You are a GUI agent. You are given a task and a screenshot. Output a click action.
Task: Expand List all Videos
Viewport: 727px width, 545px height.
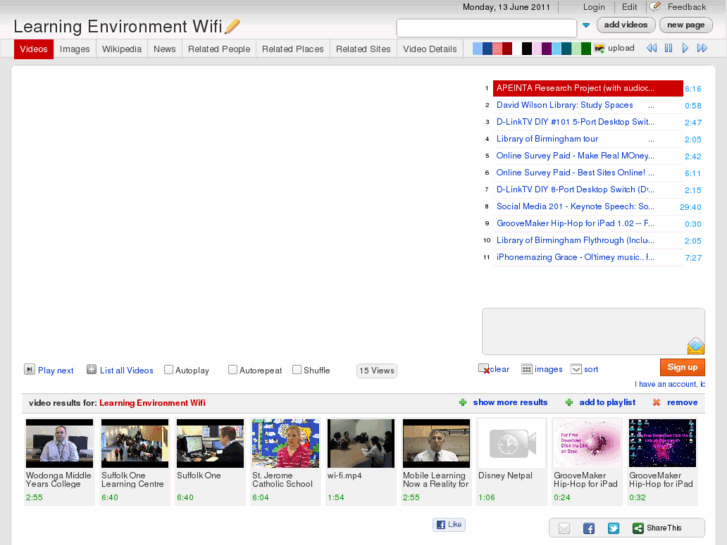(x=92, y=370)
